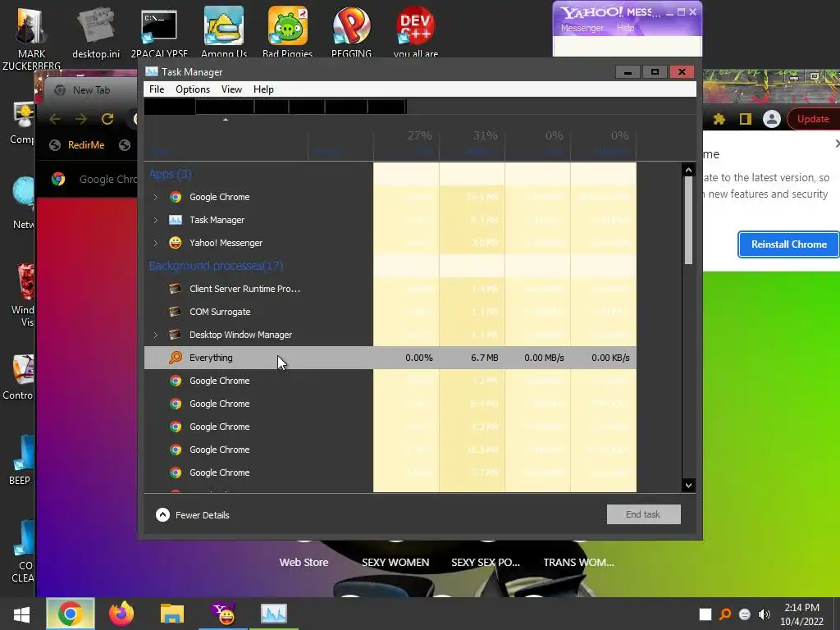Select Client Server Runtime Process row

390,289
